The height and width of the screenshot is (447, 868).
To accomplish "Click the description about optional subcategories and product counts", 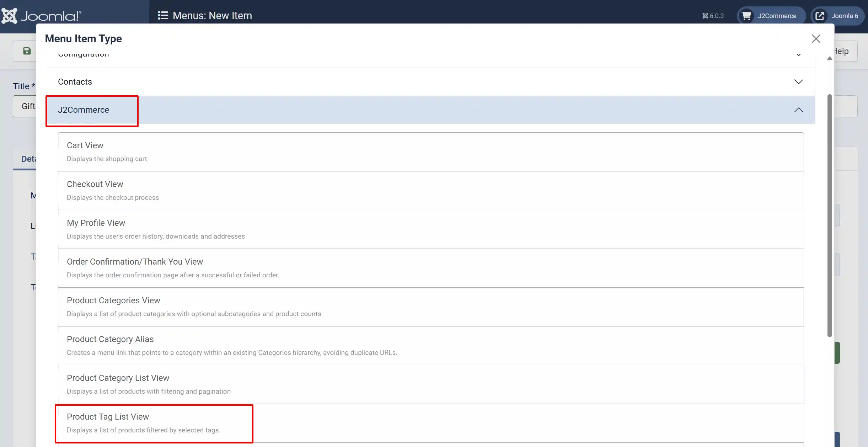I will pos(194,314).
